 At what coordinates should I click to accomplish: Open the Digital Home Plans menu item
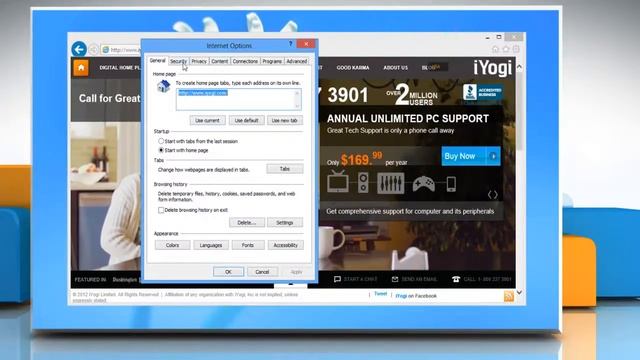coord(120,68)
